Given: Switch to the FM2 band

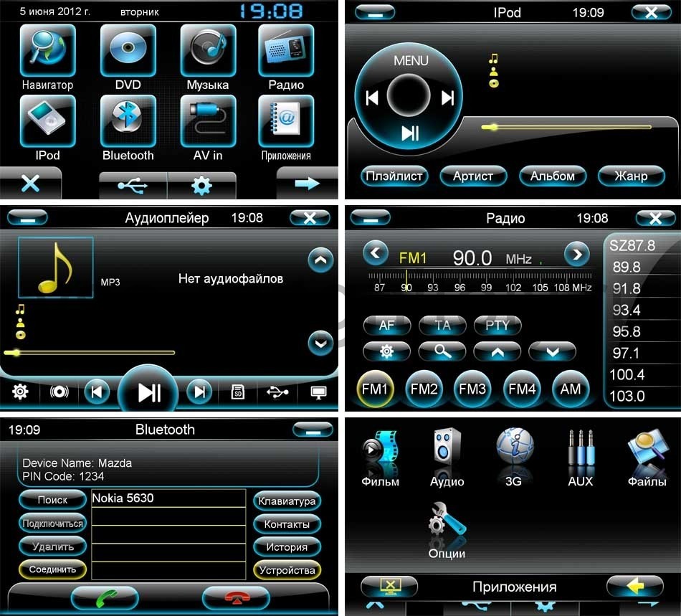Looking at the screenshot, I should (424, 389).
